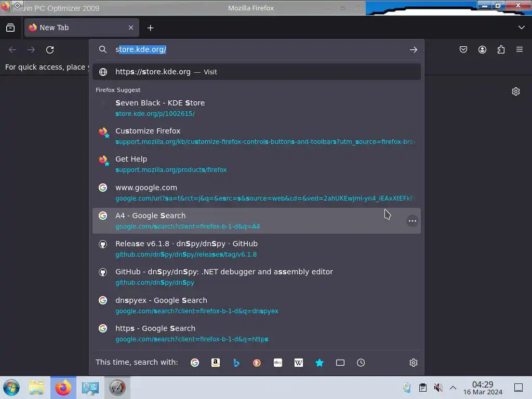Open https - Google Search suggestion
532x399 pixels.
pos(257,334)
